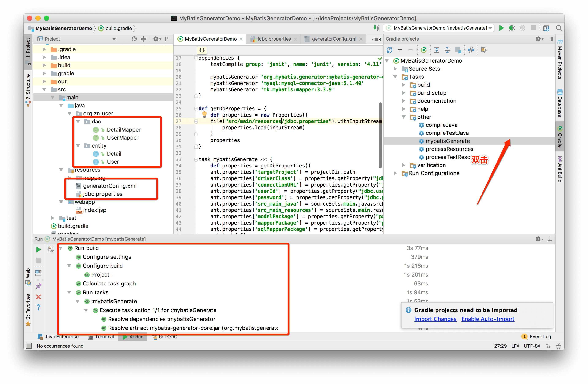Open the inspector hector icon in status bar
This screenshot has width=588, height=384.
[x=558, y=346]
